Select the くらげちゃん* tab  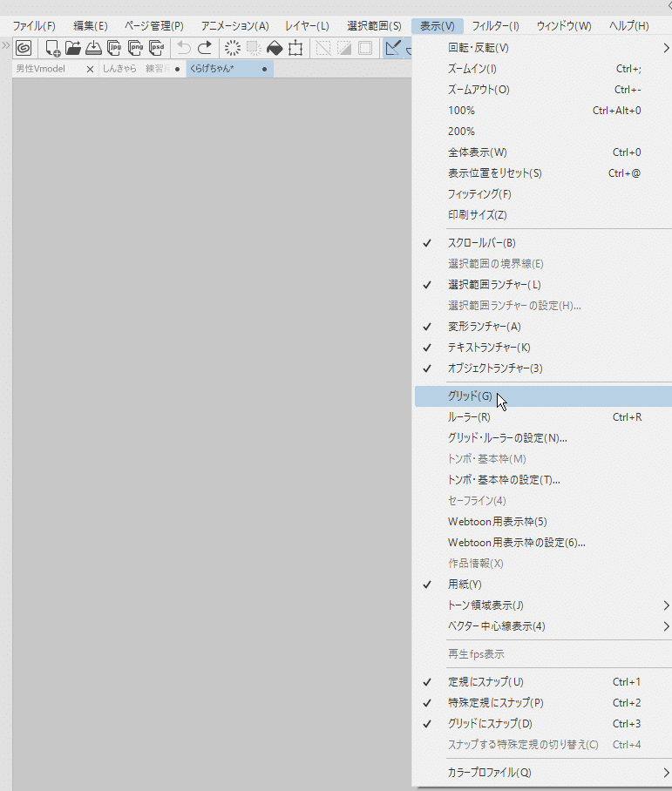pyautogui.click(x=230, y=69)
